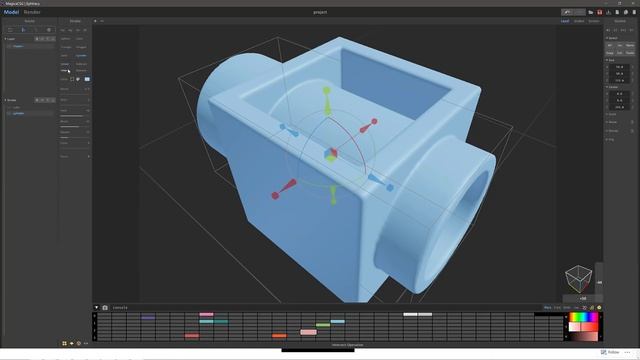Click the yellow grid icon at bottom left
This screenshot has height=360, width=640.
click(x=64, y=344)
